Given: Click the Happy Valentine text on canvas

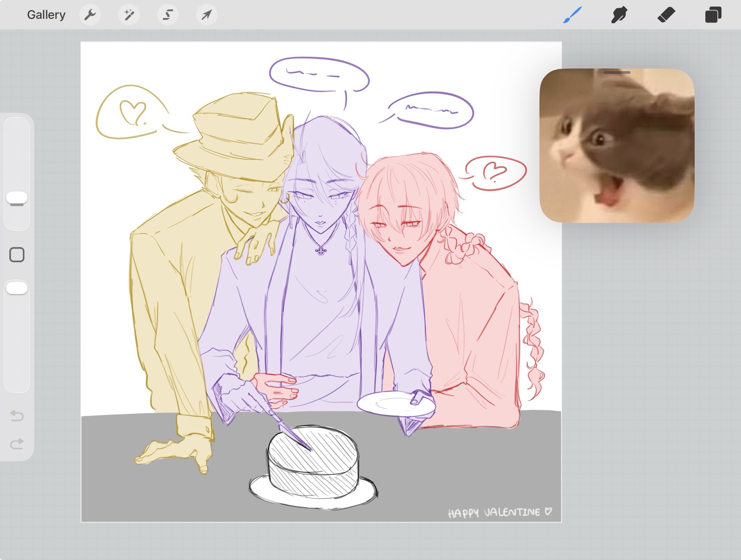Looking at the screenshot, I should point(499,513).
